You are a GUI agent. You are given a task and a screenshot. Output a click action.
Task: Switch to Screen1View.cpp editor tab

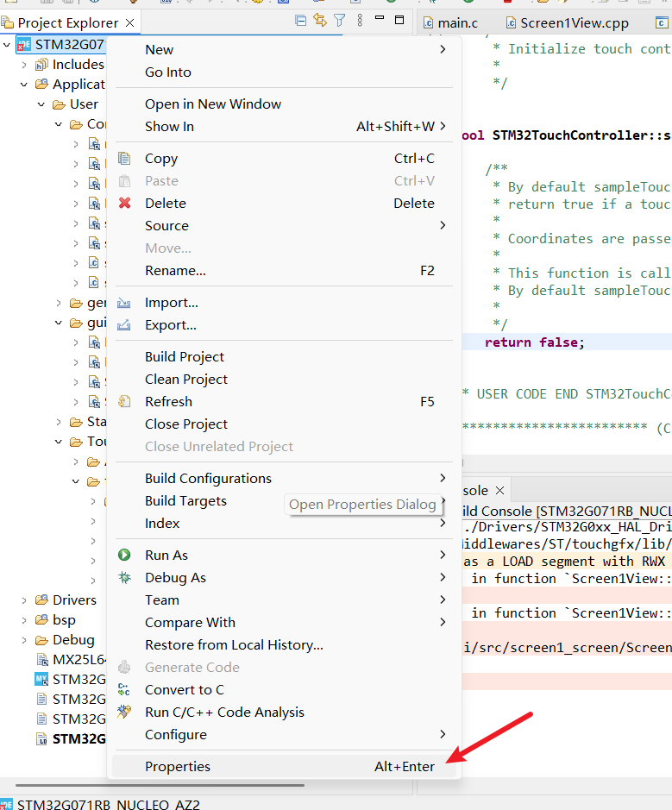point(567,22)
